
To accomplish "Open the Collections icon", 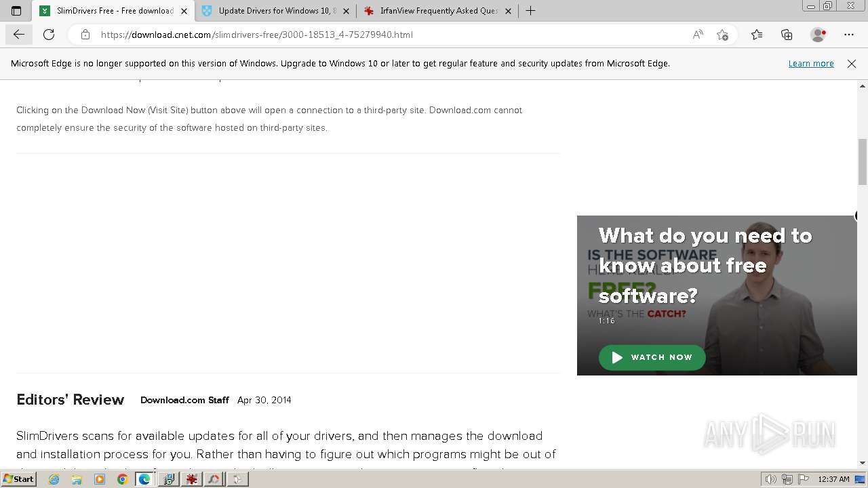I will [x=787, y=35].
